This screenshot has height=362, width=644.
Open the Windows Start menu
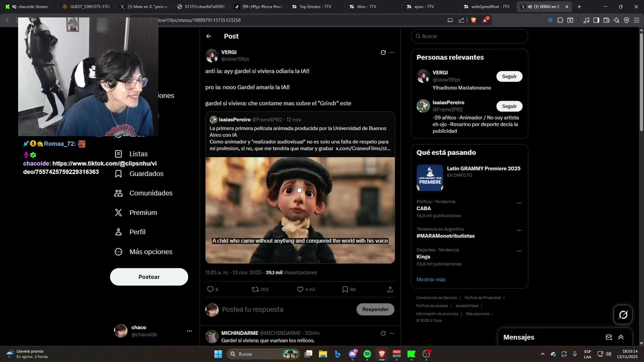click(218, 354)
